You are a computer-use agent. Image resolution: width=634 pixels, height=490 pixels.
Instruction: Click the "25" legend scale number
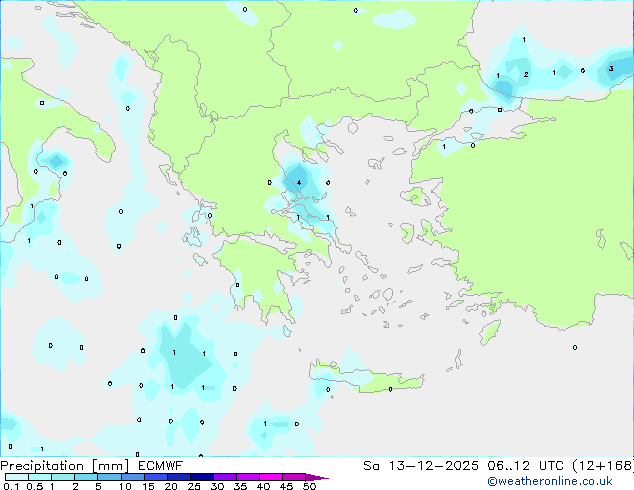point(194,486)
